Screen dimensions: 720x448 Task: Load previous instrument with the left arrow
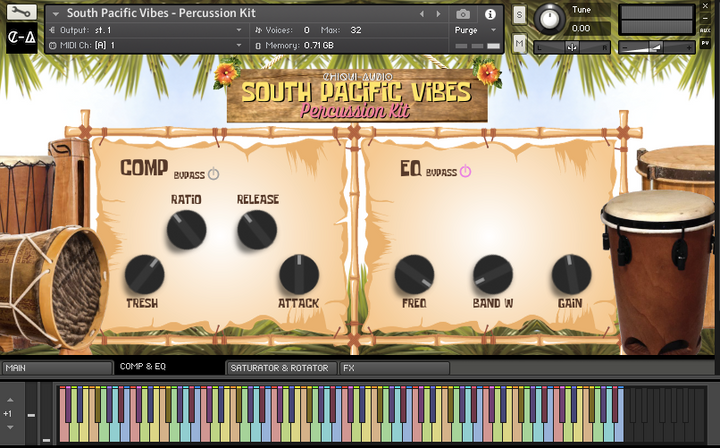[422, 14]
